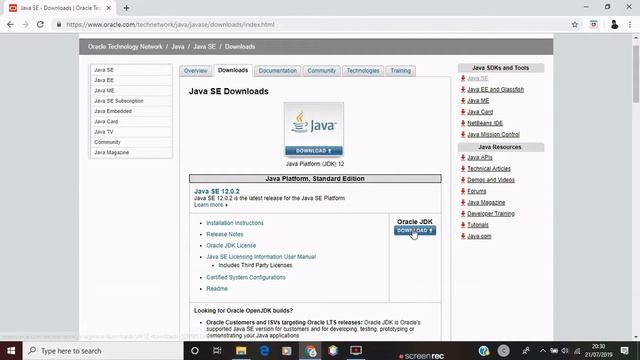
Task: Bookmark this page with the star icon
Action: pos(575,24)
